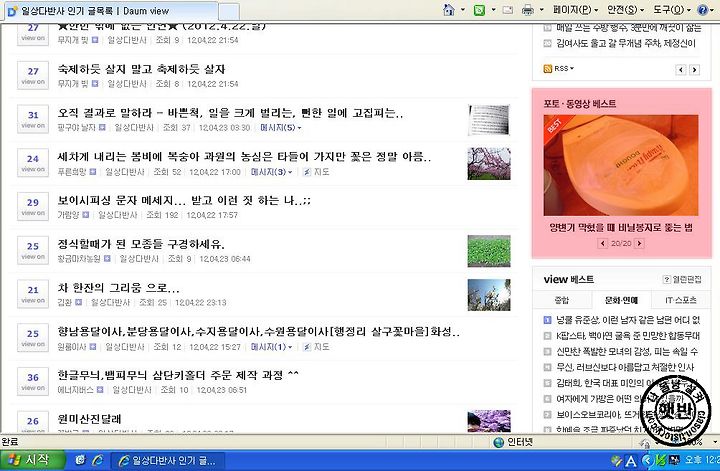The image size is (720, 471).
Task: Click blog icon next to 가람양
Action: tap(85, 214)
